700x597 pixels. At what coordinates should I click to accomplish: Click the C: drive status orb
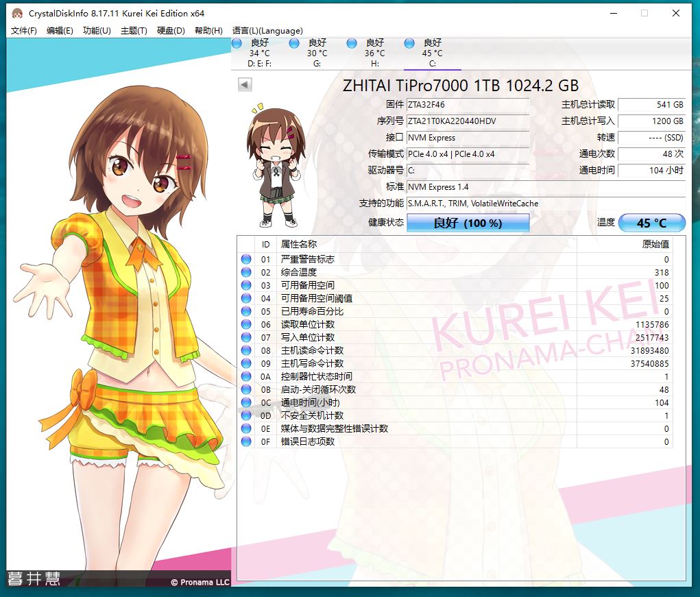tap(409, 43)
